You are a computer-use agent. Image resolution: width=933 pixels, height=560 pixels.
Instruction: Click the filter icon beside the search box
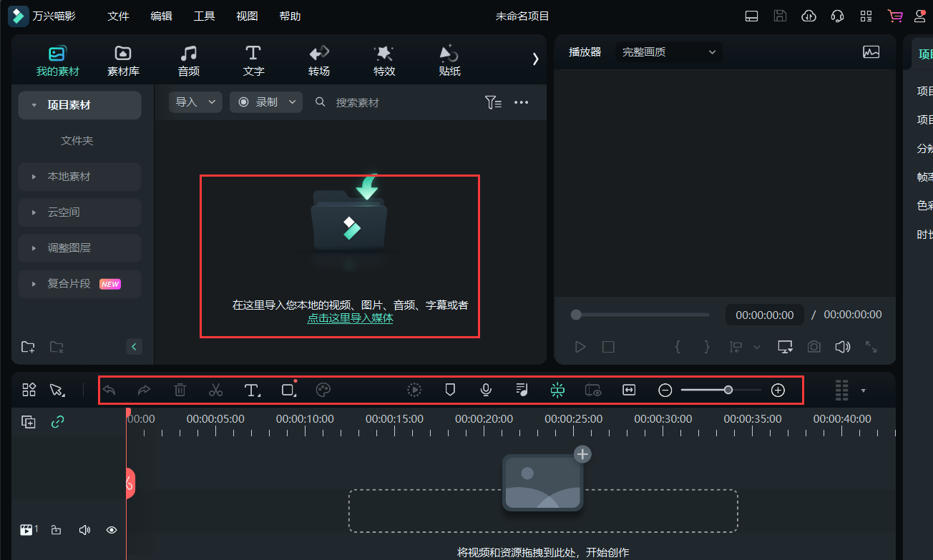(493, 102)
